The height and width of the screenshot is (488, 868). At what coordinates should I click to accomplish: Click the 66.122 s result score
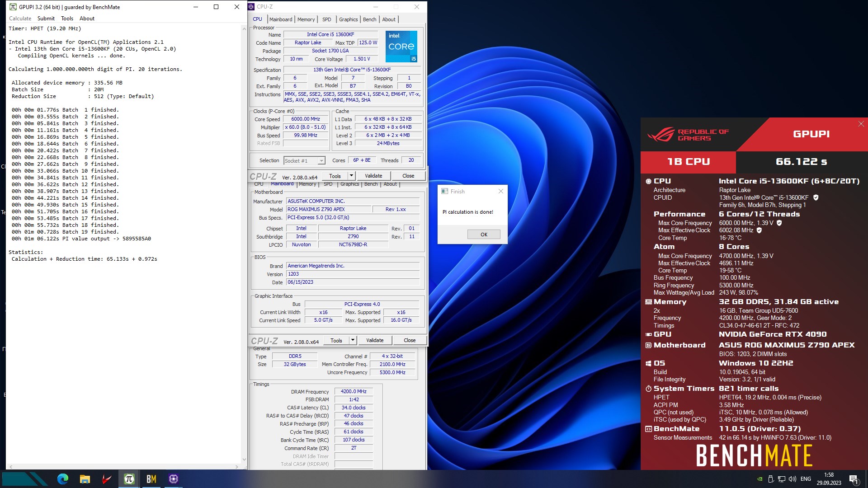(801, 162)
